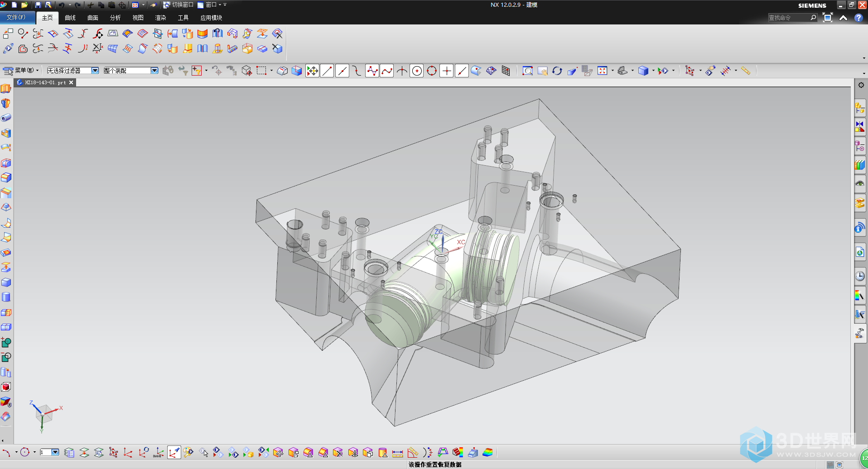
Task: Click the Save disk icon in title bar
Action: coord(38,5)
